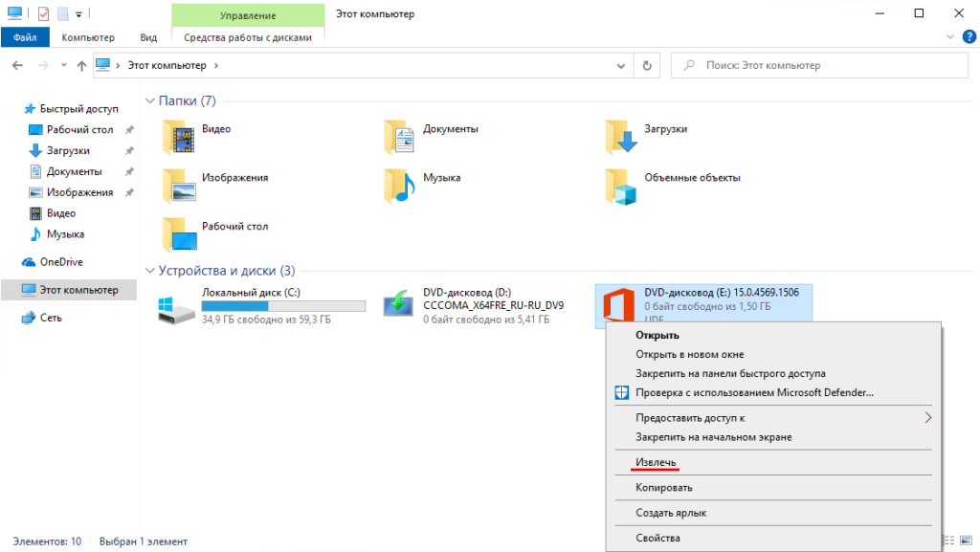
Task: Open recent locations dropdown arrow
Action: pyautogui.click(x=64, y=66)
